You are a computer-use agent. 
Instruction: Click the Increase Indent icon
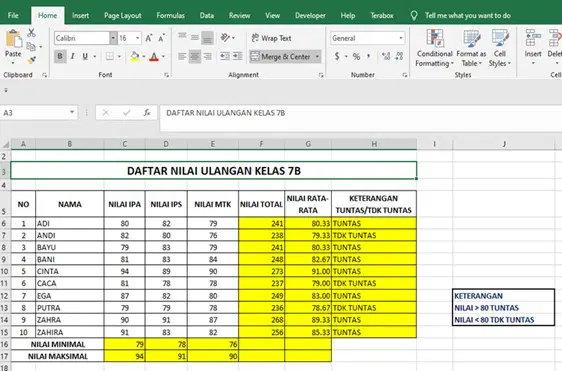(x=237, y=56)
